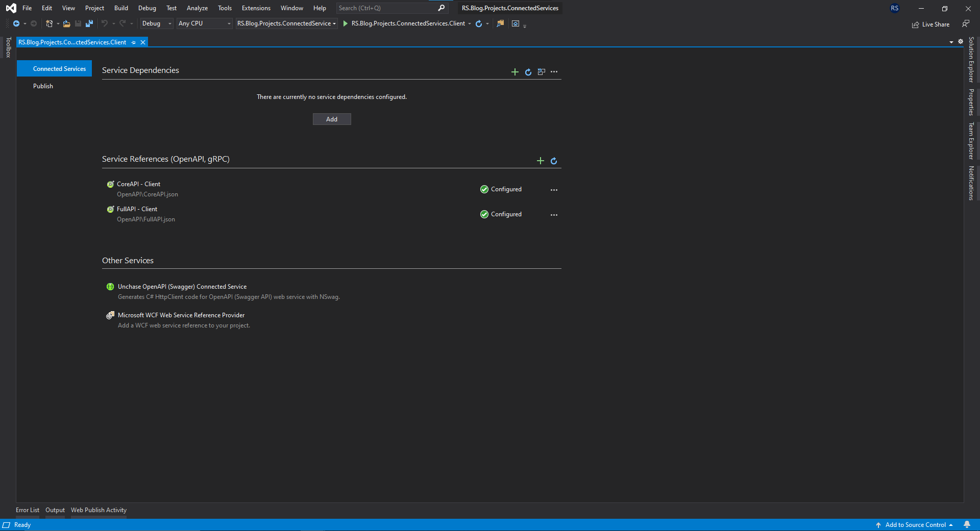Open the Build menu
Screen dimensions: 980x531
pyautogui.click(x=121, y=8)
